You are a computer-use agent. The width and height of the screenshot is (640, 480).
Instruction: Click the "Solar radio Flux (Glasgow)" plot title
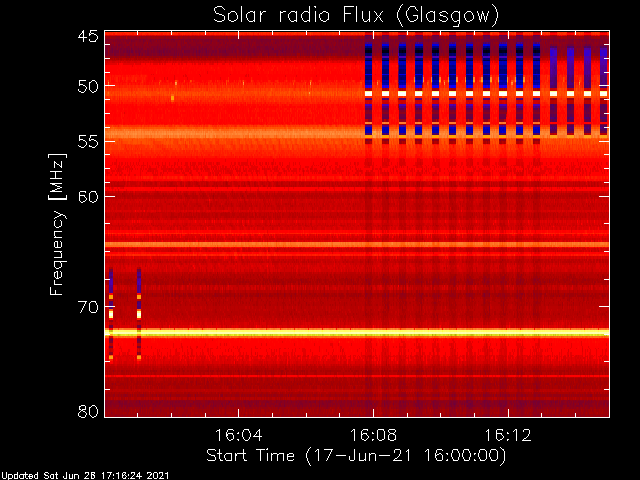tap(356, 15)
